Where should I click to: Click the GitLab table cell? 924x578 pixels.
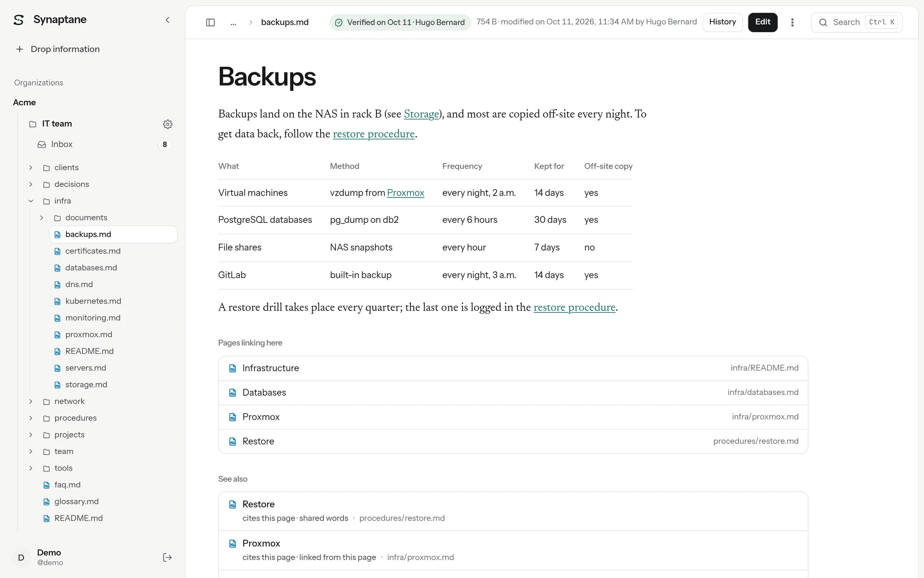(x=232, y=275)
